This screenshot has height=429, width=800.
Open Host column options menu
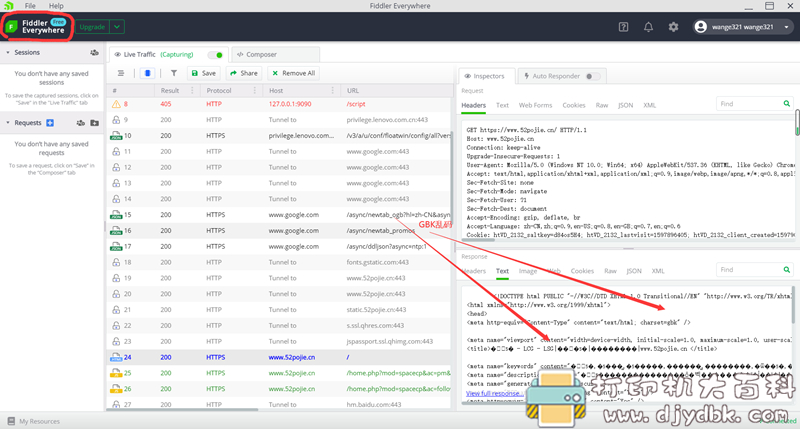pyautogui.click(x=333, y=90)
